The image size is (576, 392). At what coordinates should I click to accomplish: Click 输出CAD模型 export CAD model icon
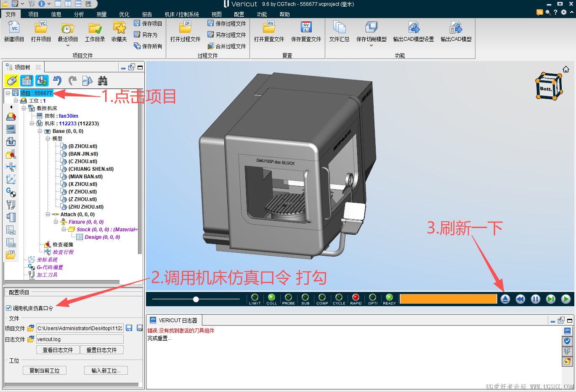coord(456,28)
